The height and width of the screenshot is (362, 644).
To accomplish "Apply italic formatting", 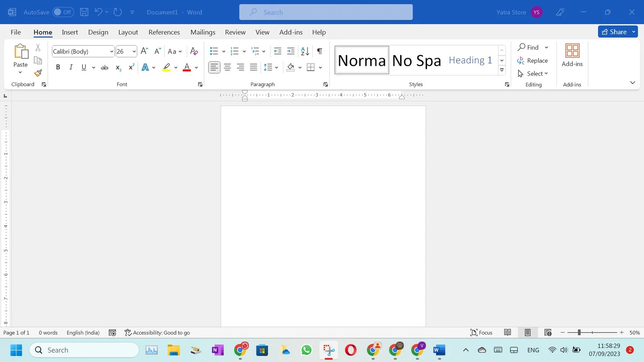I will point(70,67).
